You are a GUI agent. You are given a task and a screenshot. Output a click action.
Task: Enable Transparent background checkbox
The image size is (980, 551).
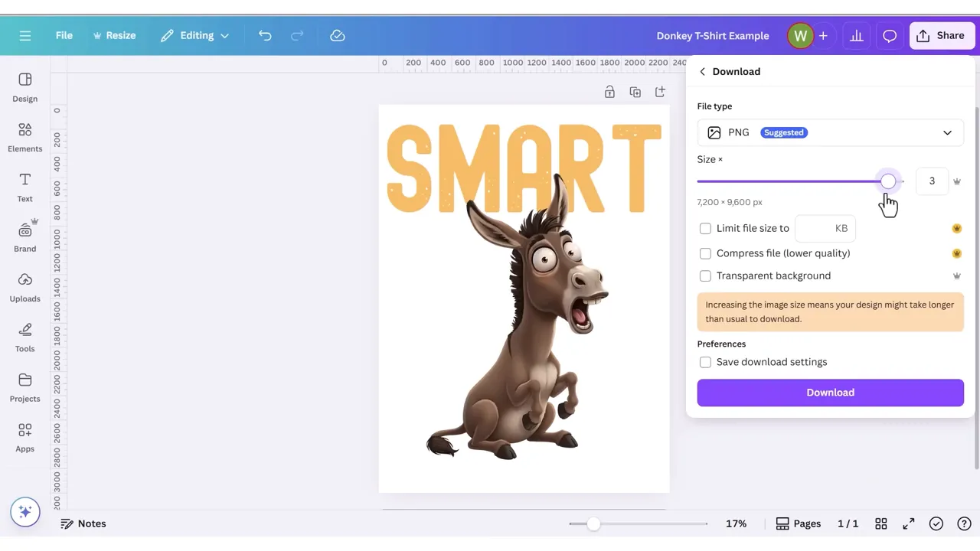pos(705,275)
